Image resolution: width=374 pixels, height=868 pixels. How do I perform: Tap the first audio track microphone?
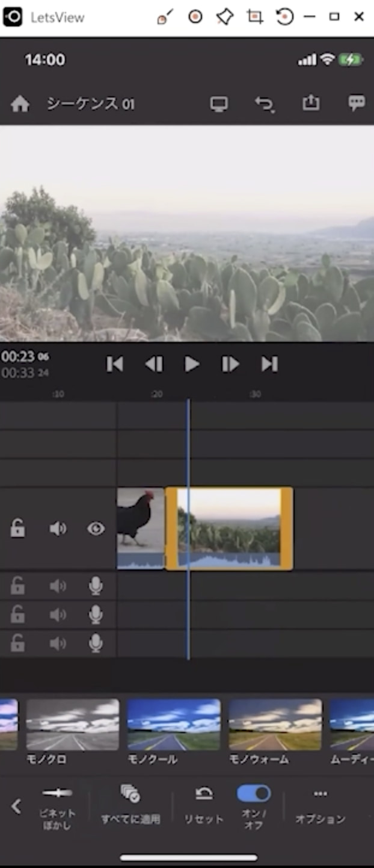point(96,586)
